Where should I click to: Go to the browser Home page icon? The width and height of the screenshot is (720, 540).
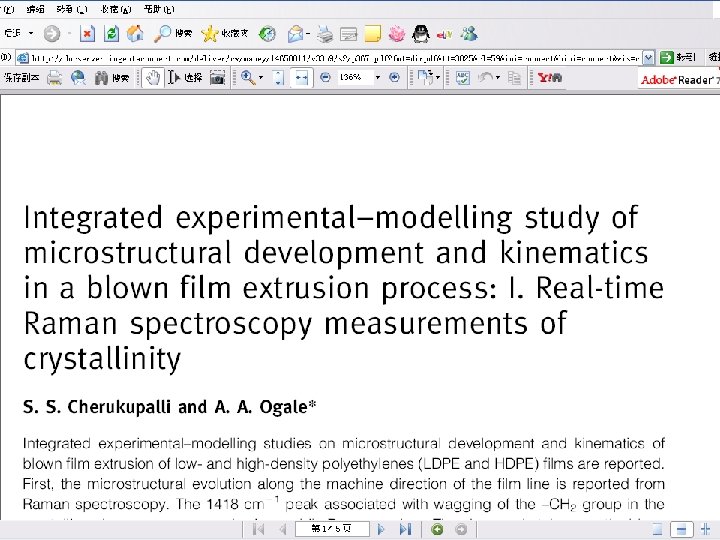tap(135, 34)
